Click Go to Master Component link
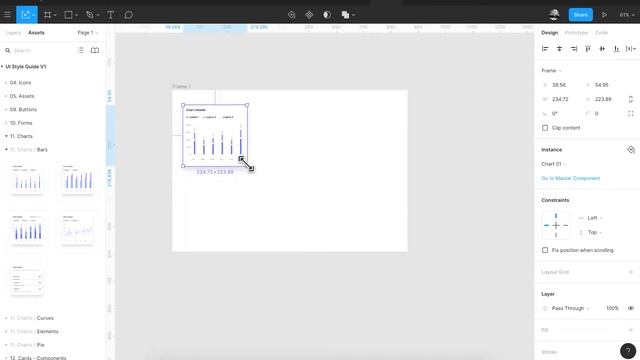The image size is (640, 360). pyautogui.click(x=571, y=178)
